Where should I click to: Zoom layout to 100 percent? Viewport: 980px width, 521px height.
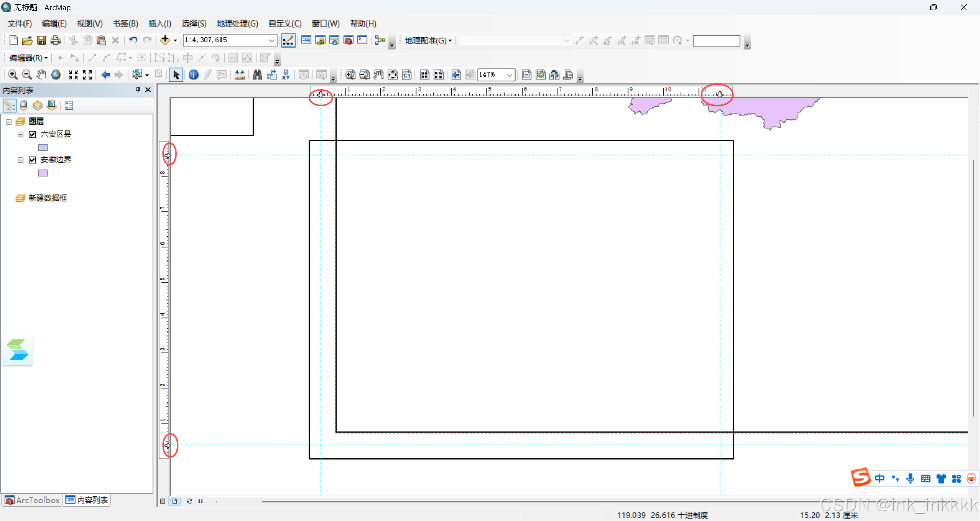[x=407, y=75]
